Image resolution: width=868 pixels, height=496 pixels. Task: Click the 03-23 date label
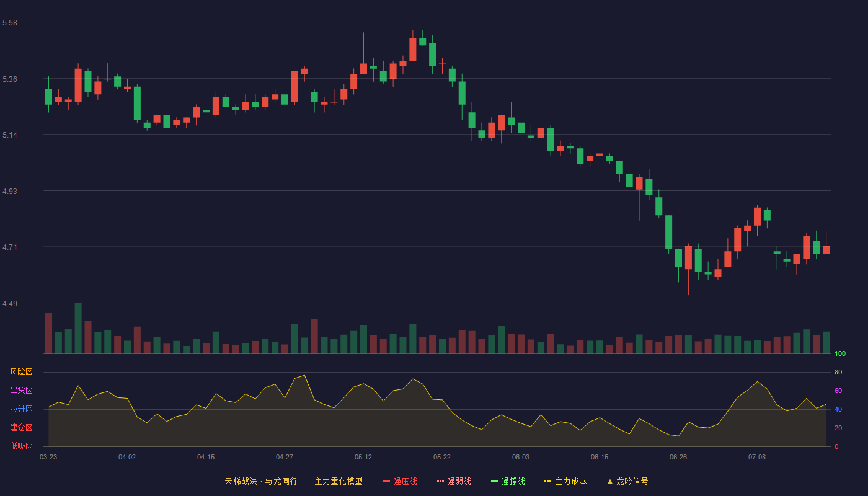pos(48,457)
